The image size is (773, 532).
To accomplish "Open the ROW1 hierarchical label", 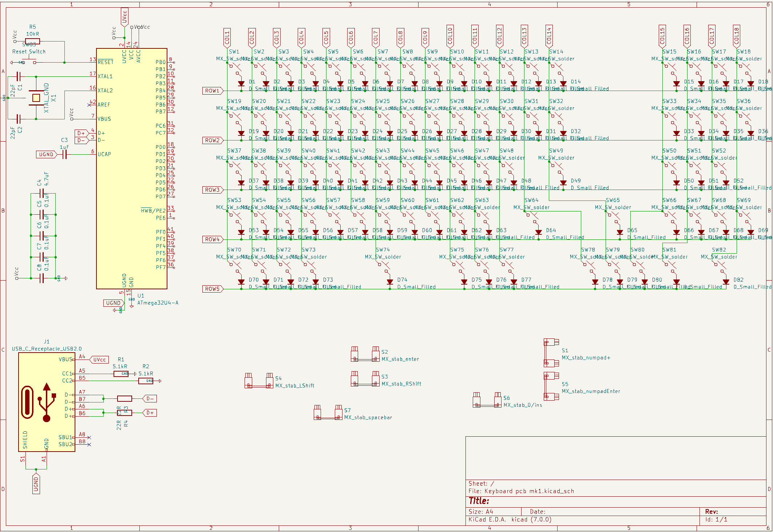I will click(213, 91).
